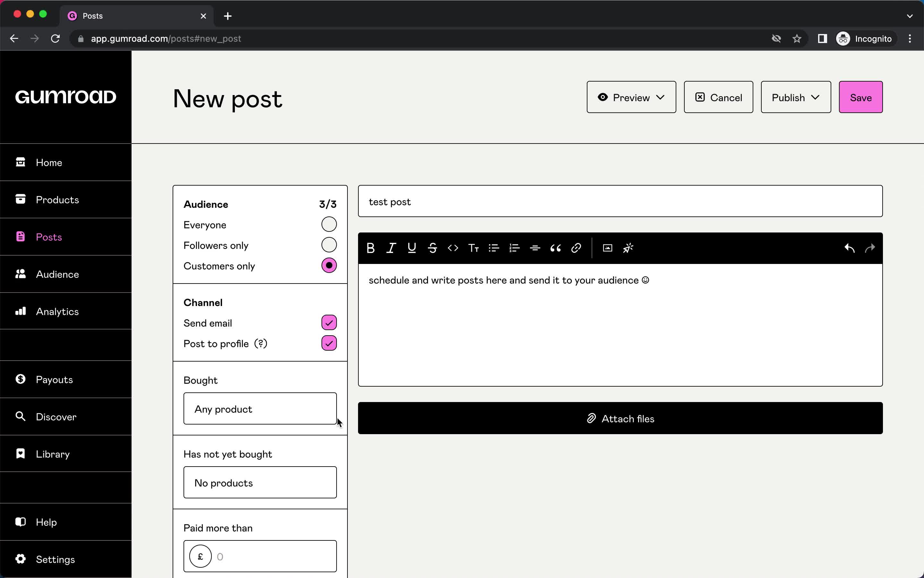
Task: Reload the browser page
Action: (56, 39)
